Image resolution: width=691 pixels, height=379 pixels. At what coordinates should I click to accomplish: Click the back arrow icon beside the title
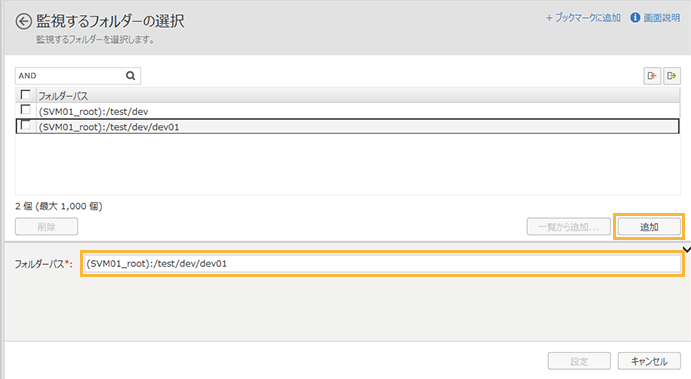tap(24, 21)
